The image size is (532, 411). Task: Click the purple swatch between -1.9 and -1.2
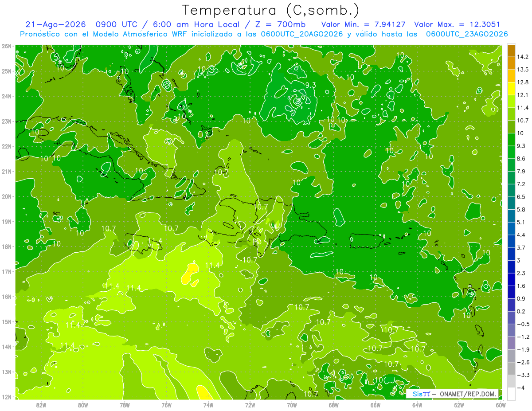pos(511,343)
